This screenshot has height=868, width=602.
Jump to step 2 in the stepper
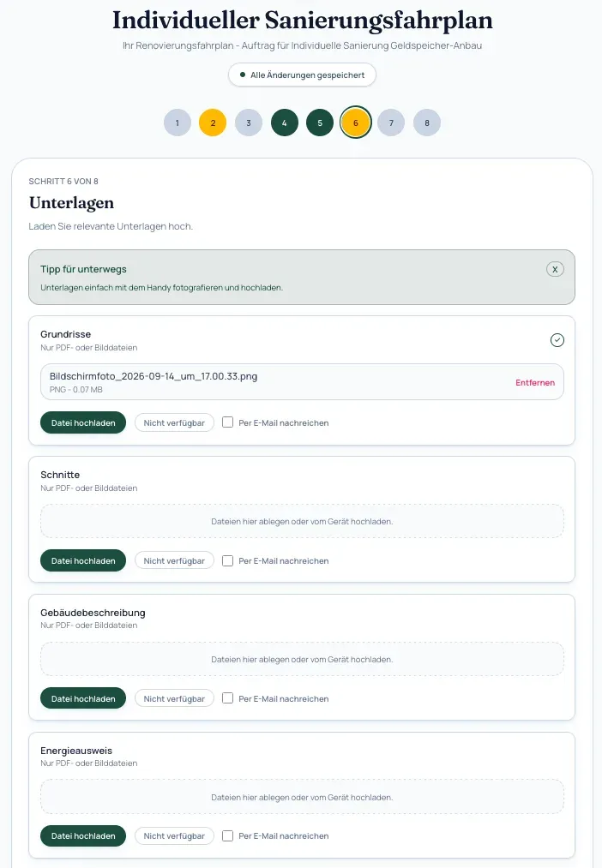tap(213, 123)
